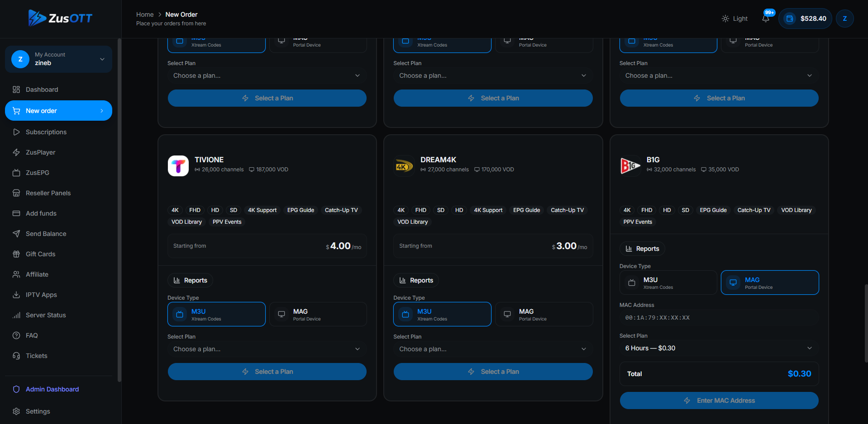Click Settings gear icon in sidebar
The image size is (868, 424).
click(16, 411)
